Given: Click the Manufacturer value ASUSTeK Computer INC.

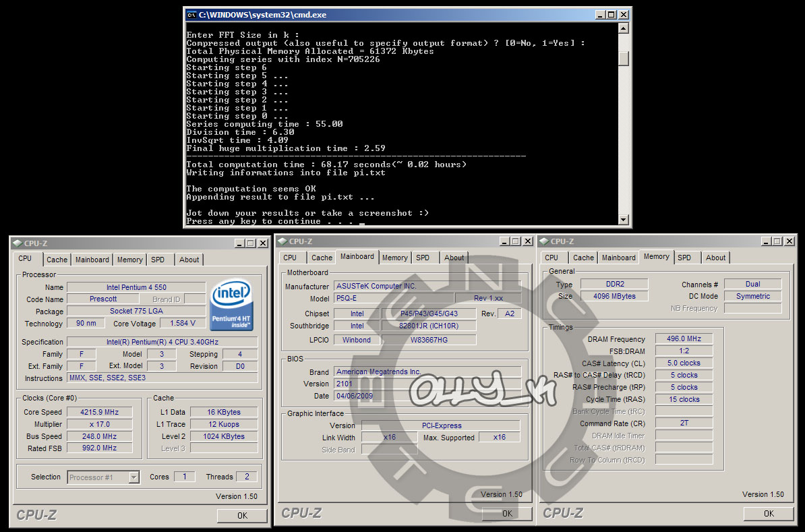Looking at the screenshot, I should (427, 286).
